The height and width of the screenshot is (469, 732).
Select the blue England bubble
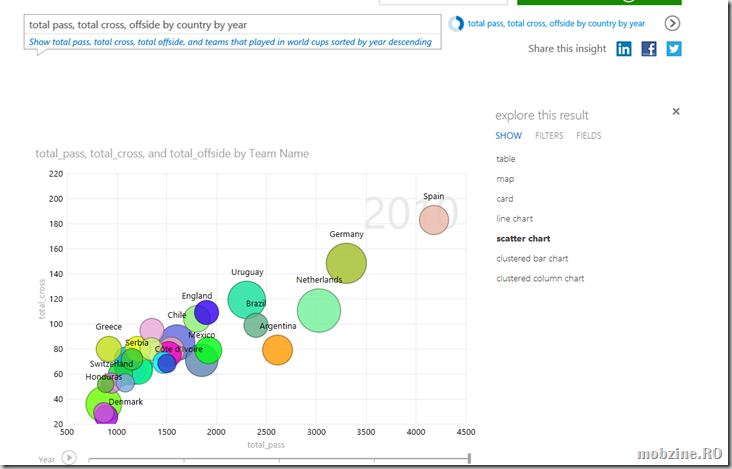coord(206,312)
